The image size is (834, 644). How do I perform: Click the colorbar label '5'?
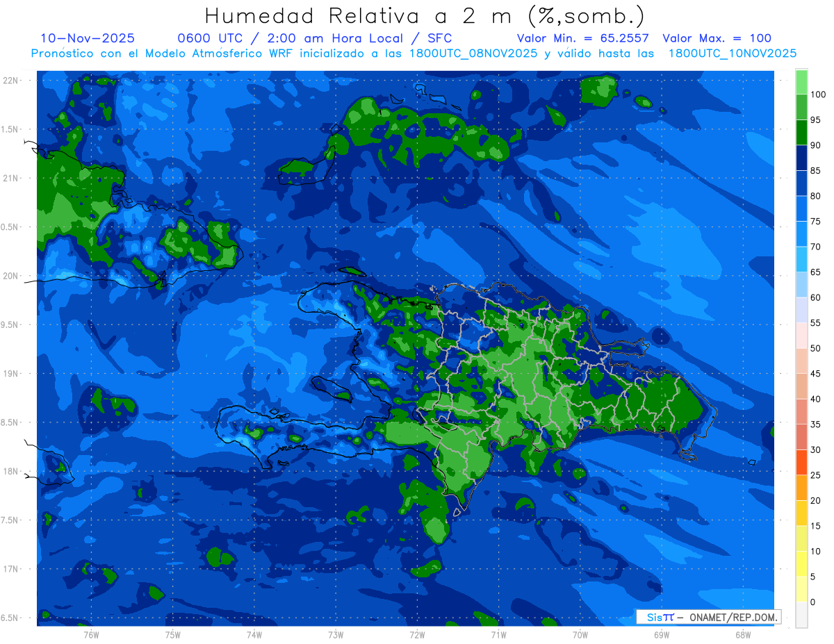[813, 577]
